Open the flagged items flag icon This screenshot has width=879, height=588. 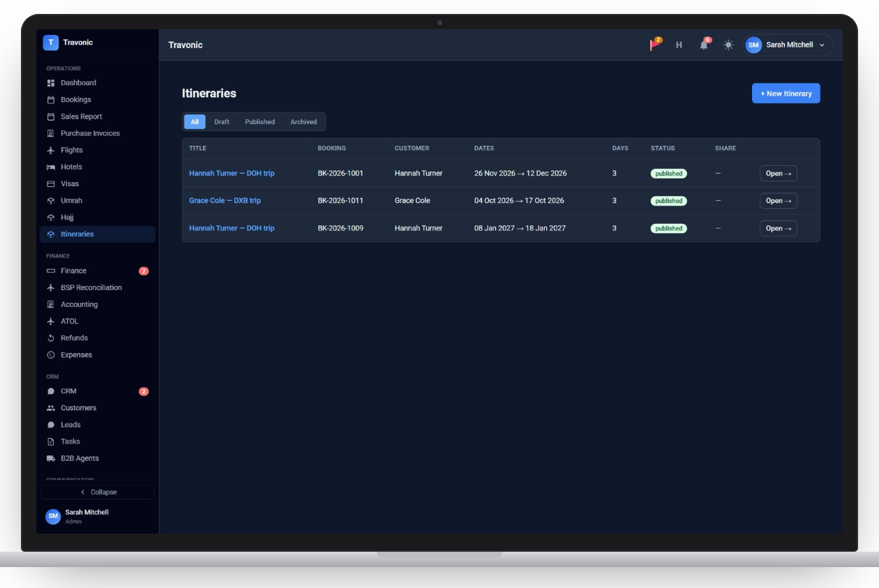[x=655, y=45]
